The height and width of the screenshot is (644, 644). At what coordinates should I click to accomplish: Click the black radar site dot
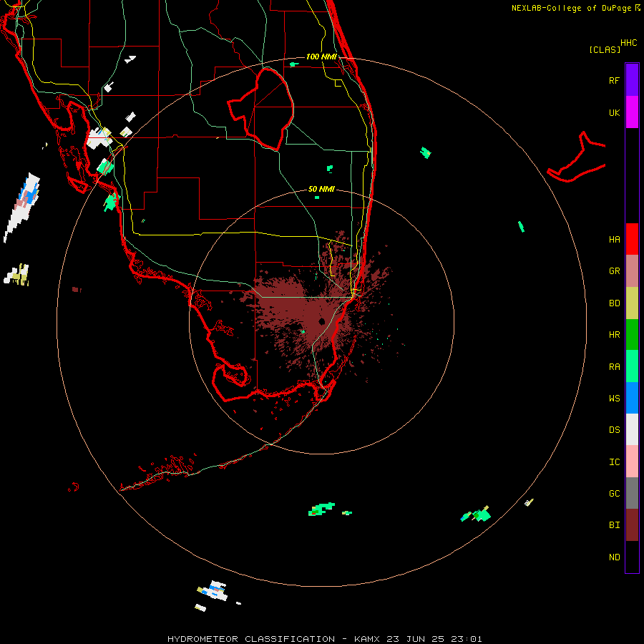pos(321,321)
